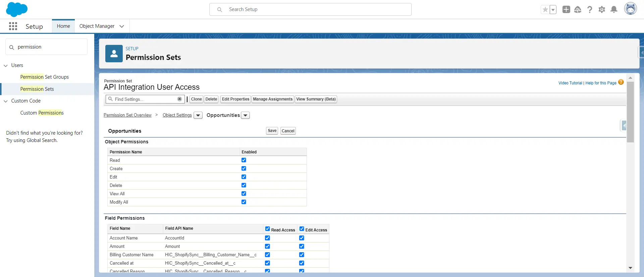Open the Object Settings dropdown arrow
This screenshot has width=644, height=277.
(x=198, y=116)
